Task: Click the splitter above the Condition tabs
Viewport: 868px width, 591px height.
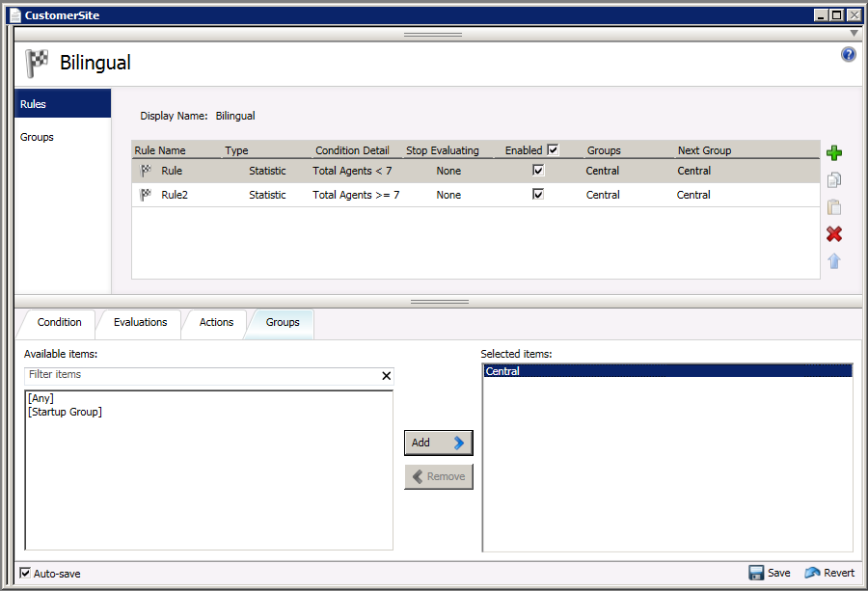Action: tap(439, 302)
